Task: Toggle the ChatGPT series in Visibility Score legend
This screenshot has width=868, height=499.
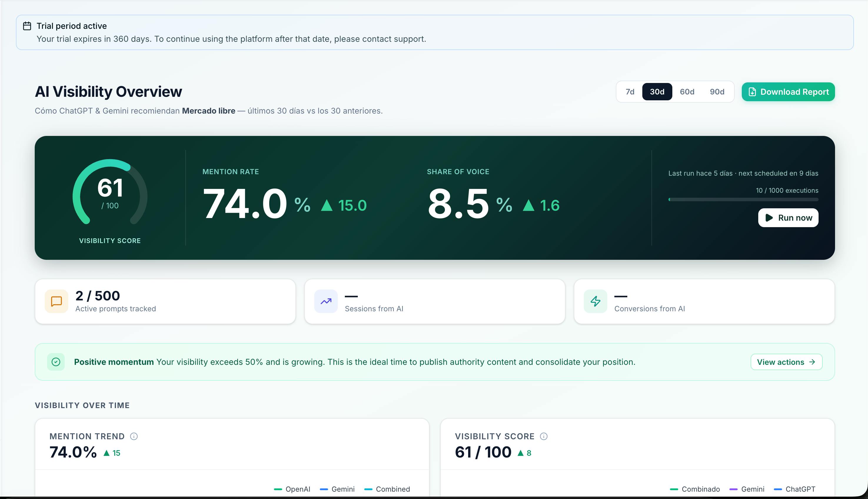Action: 795,489
